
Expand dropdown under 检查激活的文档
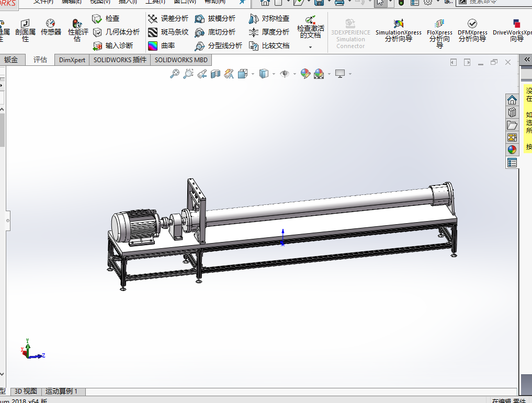coord(310,47)
